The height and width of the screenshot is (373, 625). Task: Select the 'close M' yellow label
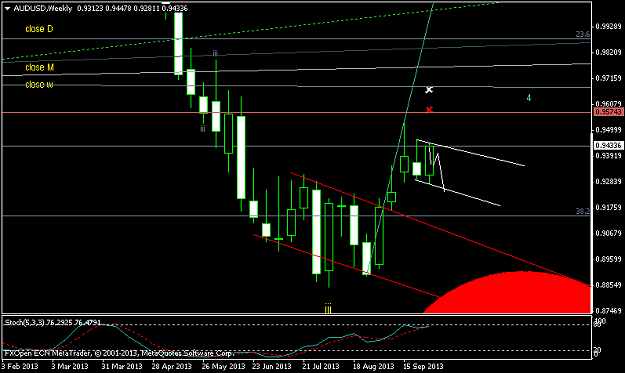[39, 67]
